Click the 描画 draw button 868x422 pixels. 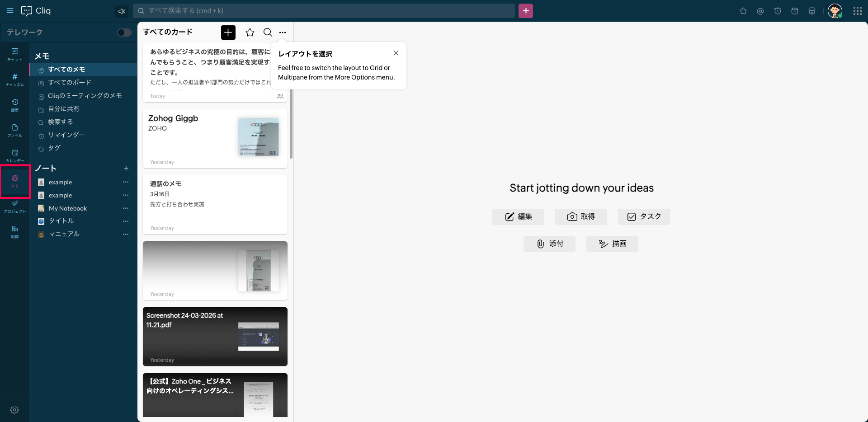612,244
